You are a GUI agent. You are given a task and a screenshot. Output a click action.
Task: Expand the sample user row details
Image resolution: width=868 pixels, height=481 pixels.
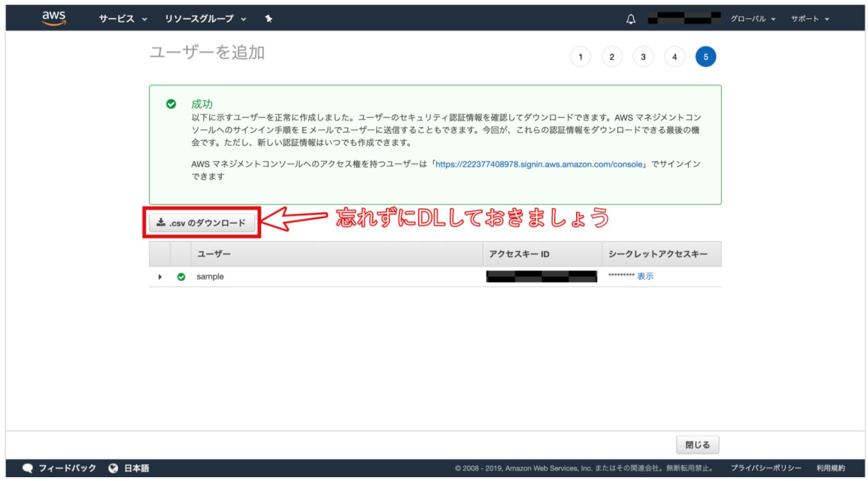[160, 277]
